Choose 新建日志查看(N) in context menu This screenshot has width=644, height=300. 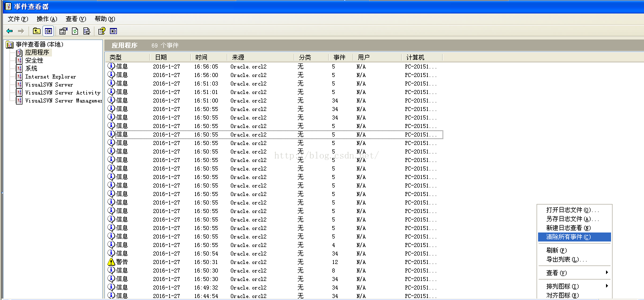click(x=575, y=228)
